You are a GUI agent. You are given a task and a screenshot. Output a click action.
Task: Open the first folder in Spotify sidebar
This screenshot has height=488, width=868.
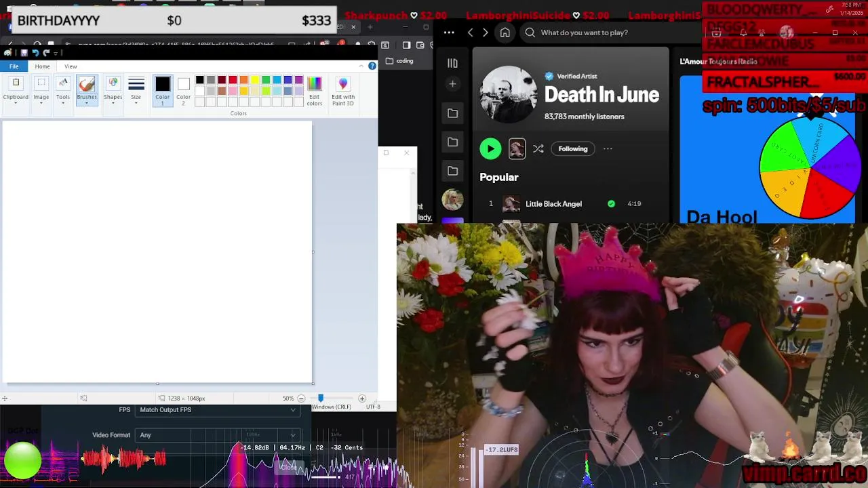pyautogui.click(x=452, y=113)
